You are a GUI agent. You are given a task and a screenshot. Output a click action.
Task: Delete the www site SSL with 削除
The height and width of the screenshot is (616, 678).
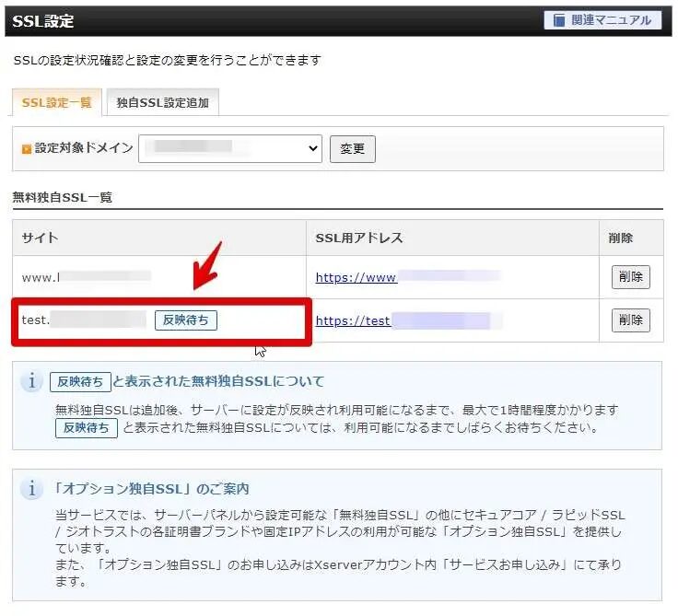coord(630,276)
